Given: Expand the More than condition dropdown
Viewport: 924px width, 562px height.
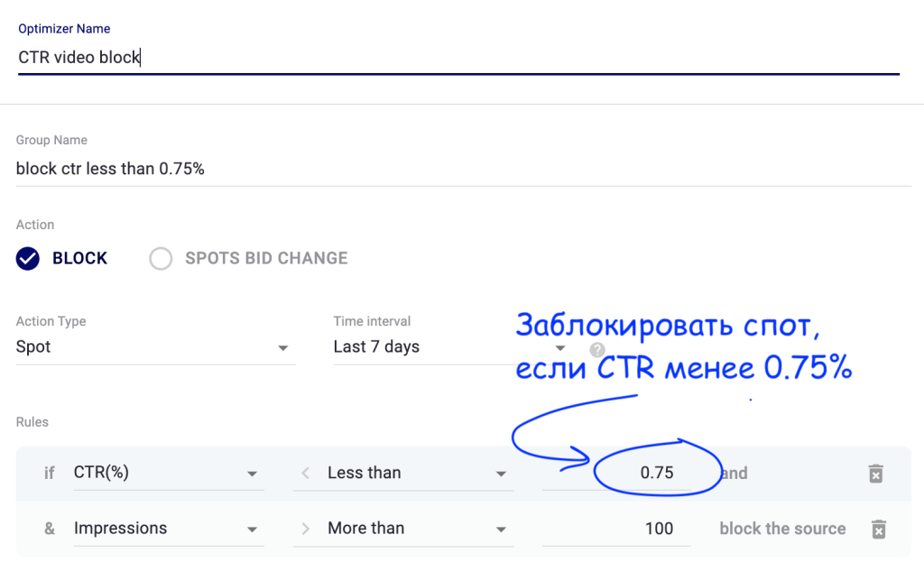Looking at the screenshot, I should [x=502, y=529].
